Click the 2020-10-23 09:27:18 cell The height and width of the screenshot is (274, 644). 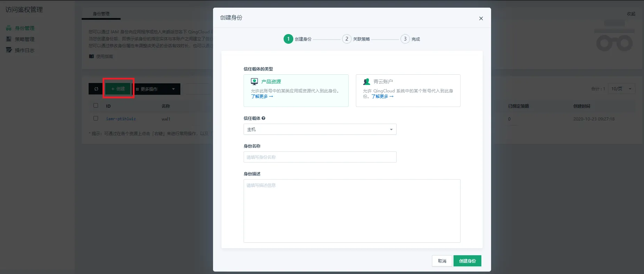(594, 119)
